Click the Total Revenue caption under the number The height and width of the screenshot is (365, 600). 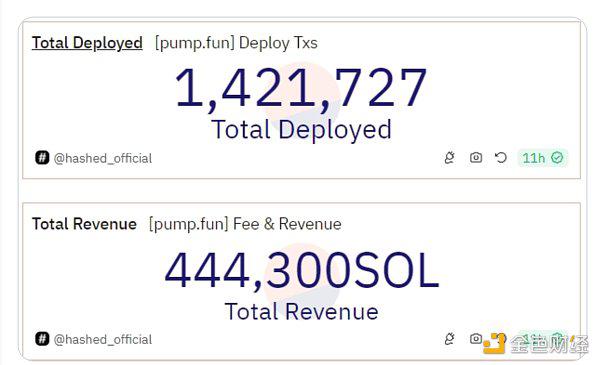(302, 311)
